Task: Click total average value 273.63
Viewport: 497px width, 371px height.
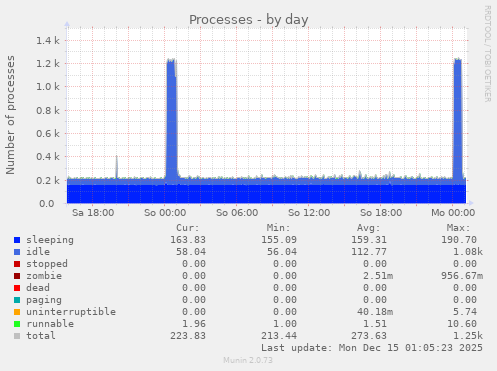Action: pos(369,336)
